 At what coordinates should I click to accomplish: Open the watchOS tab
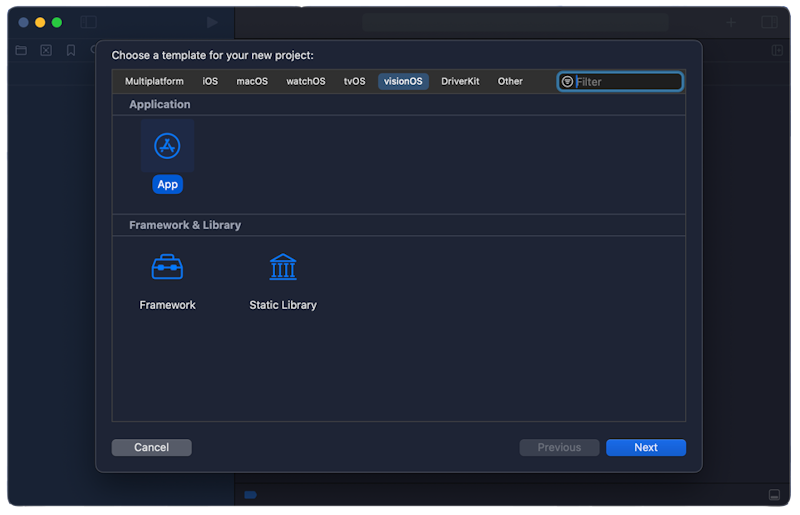(x=306, y=82)
